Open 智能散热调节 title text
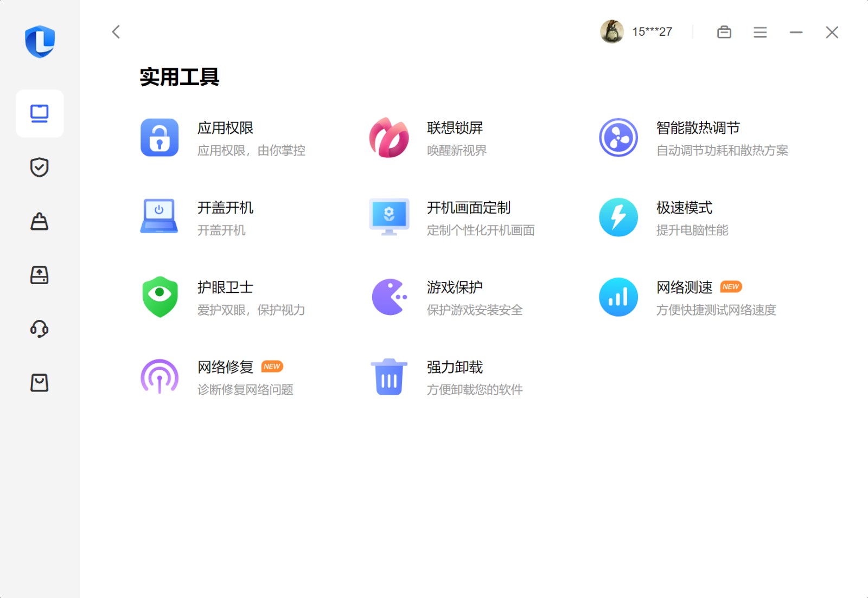 pyautogui.click(x=698, y=128)
